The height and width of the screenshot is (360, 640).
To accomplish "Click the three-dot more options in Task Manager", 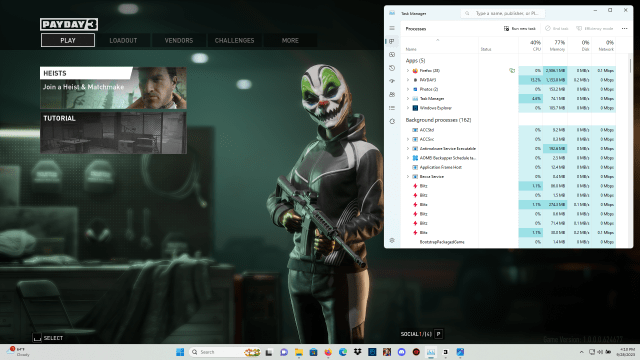I will click(624, 29).
